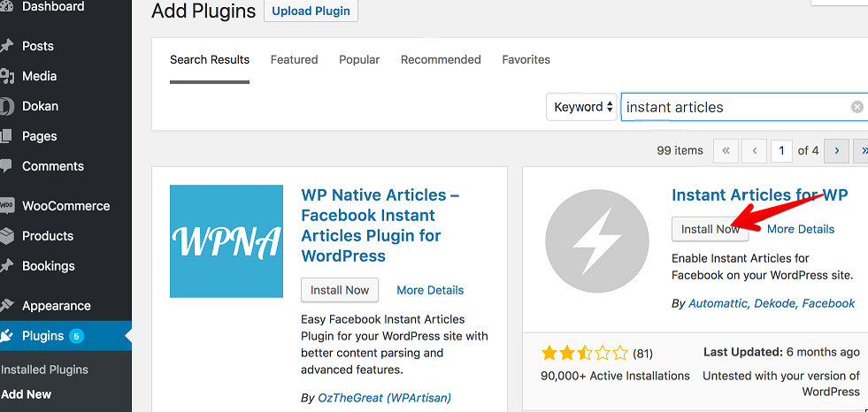Switch to the Featured tab

pyautogui.click(x=294, y=60)
